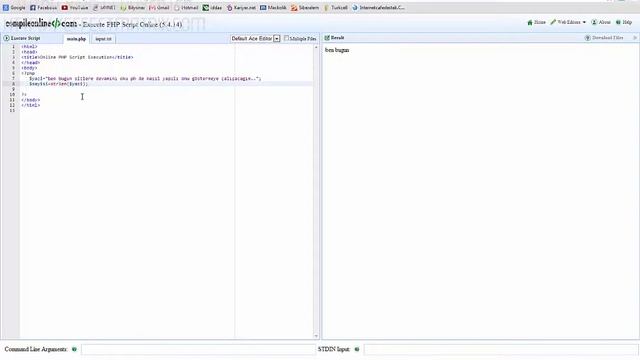640x360 pixels.
Task: Click the Result panel header icon
Action: click(x=327, y=38)
